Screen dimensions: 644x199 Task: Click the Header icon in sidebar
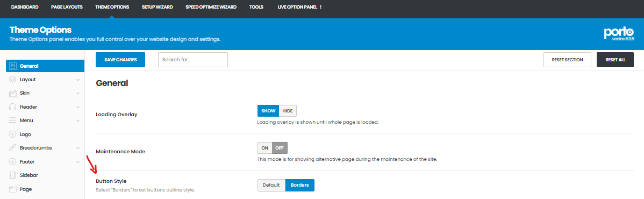pyautogui.click(x=12, y=107)
